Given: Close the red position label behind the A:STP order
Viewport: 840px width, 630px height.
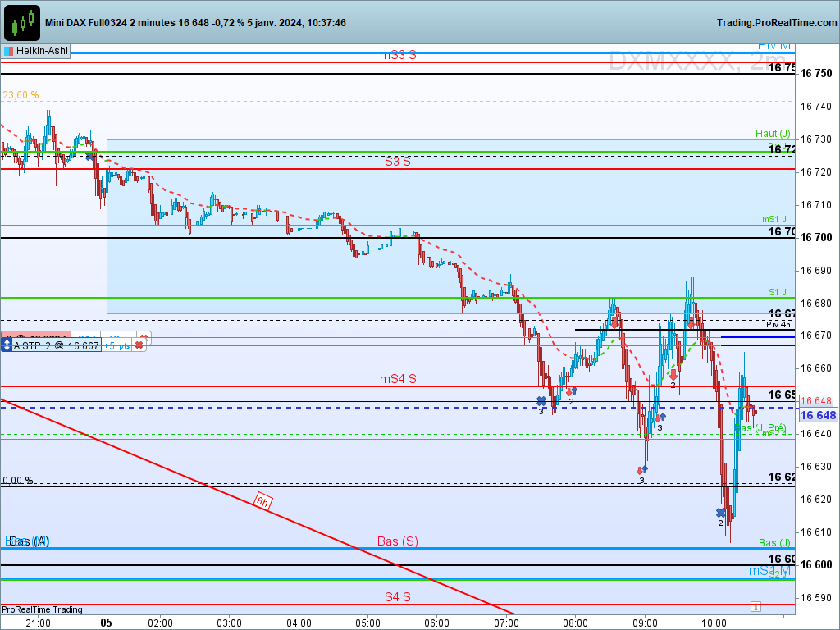Looking at the screenshot, I should pyautogui.click(x=144, y=337).
